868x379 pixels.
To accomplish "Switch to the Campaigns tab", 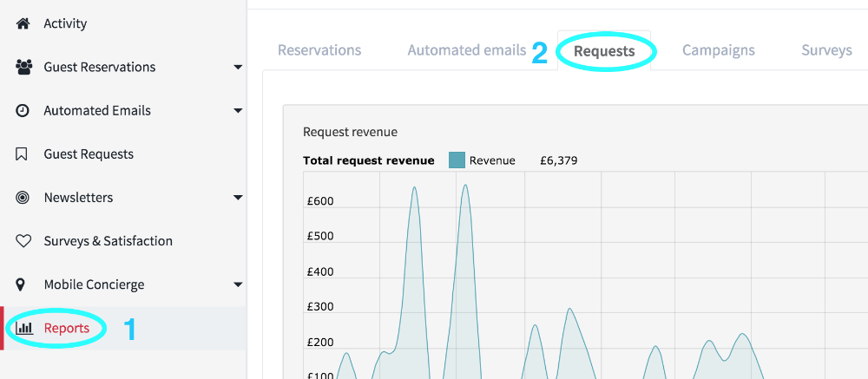I will pyautogui.click(x=719, y=50).
